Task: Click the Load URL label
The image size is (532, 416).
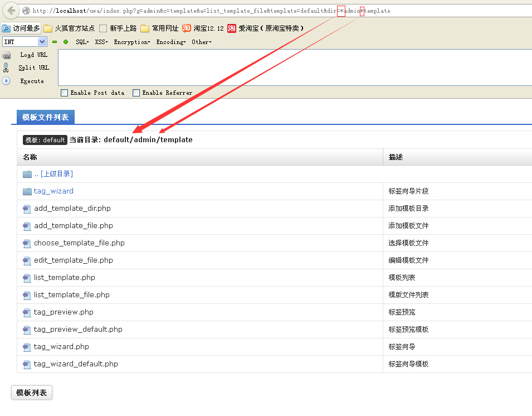Action: [x=33, y=55]
